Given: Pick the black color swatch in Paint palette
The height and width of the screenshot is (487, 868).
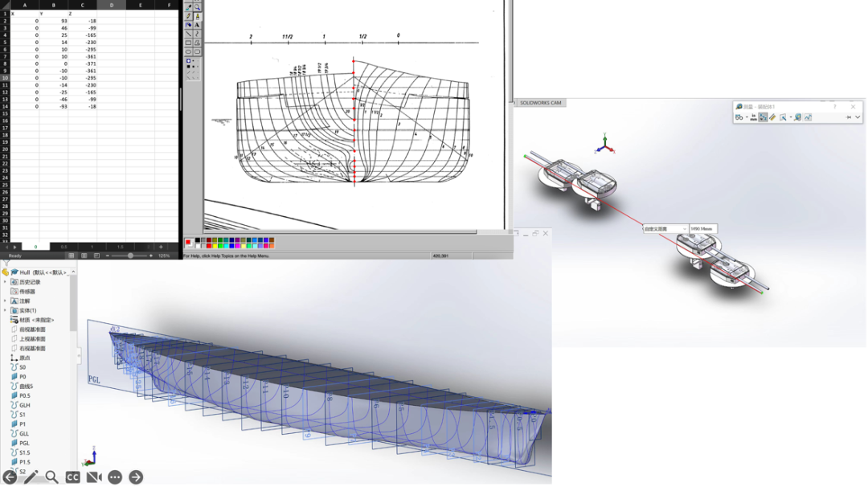Looking at the screenshot, I should (x=198, y=239).
